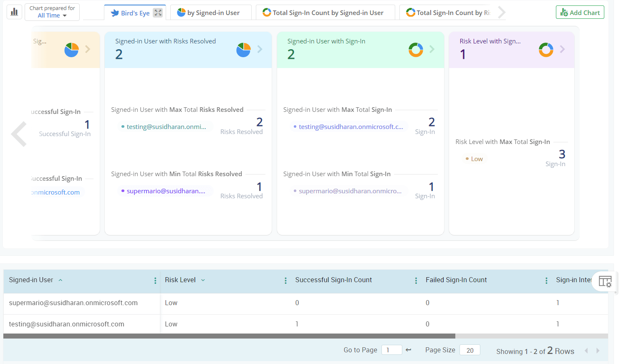The width and height of the screenshot is (621, 364).
Task: Click the donut icon on Risk Level card
Action: [546, 50]
